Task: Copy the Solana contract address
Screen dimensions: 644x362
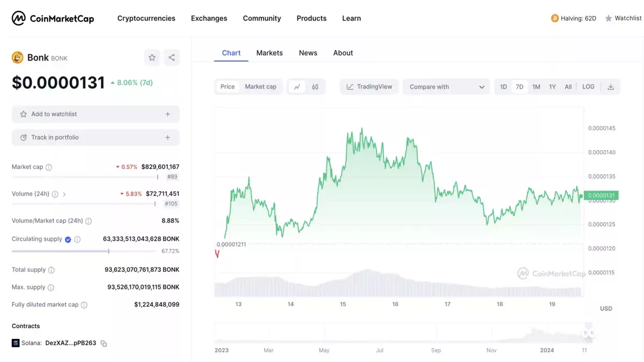Action: [x=104, y=343]
